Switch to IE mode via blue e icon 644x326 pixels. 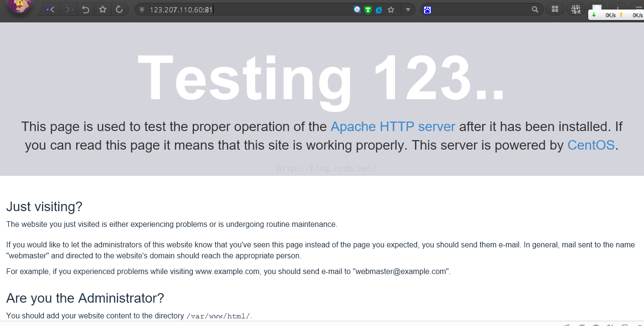(x=379, y=10)
